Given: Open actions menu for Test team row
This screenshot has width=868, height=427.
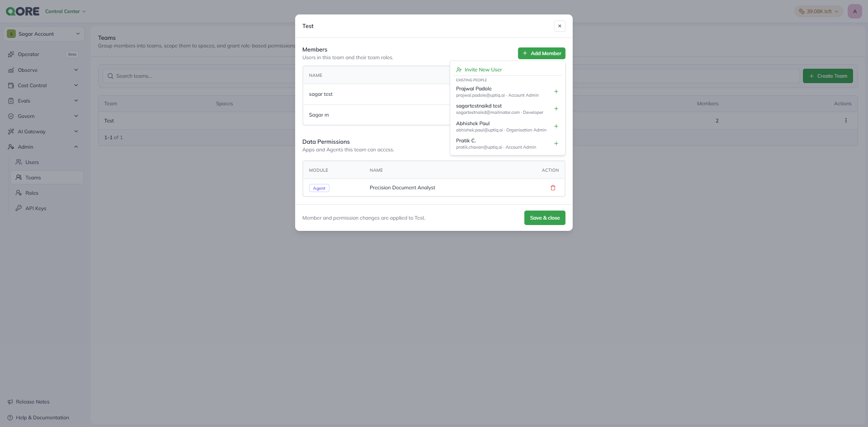Looking at the screenshot, I should click(x=846, y=121).
